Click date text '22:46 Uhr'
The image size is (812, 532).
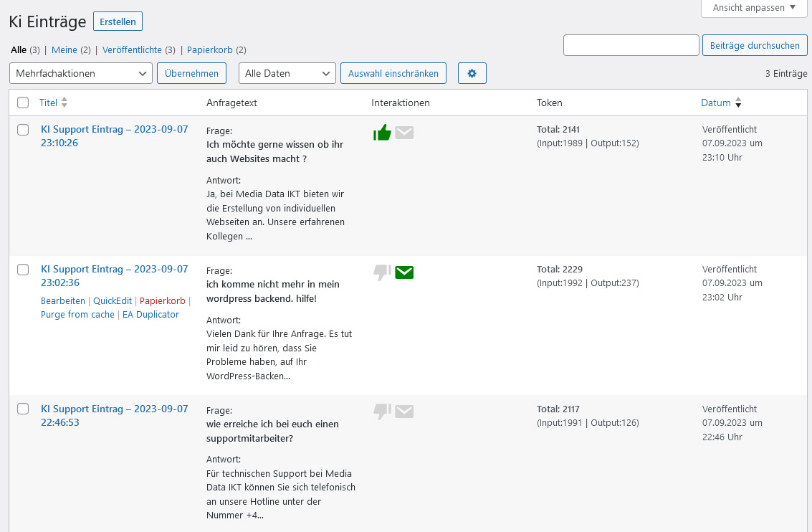(x=722, y=437)
